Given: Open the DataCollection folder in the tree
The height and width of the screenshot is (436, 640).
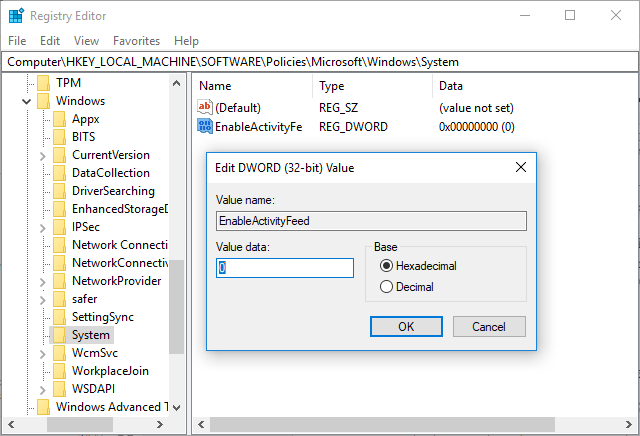Looking at the screenshot, I should click(111, 173).
